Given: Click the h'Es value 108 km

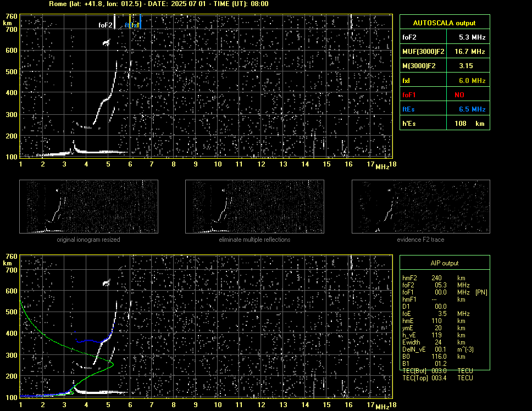Looking at the screenshot, I should coord(469,124).
